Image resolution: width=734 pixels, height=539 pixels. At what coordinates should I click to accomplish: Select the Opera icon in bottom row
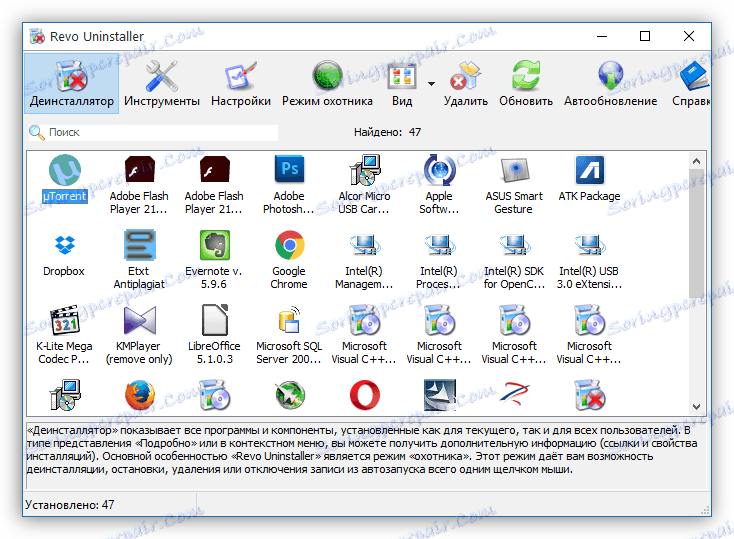(365, 395)
